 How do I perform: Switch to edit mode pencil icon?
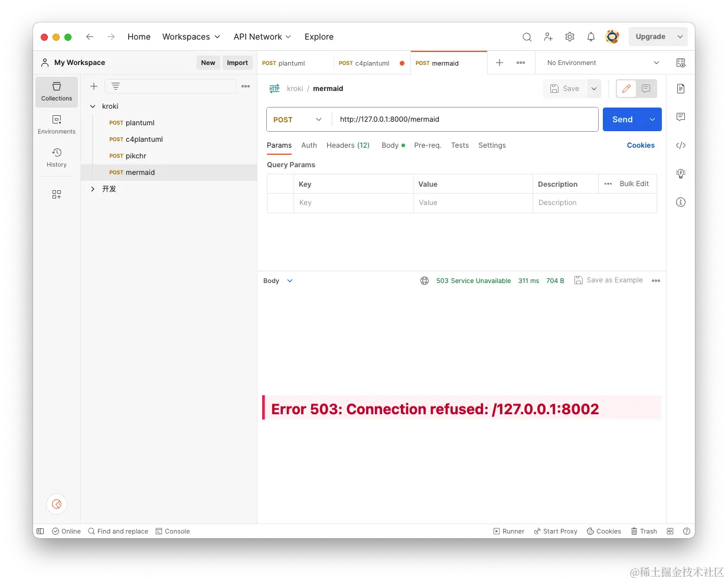click(626, 89)
